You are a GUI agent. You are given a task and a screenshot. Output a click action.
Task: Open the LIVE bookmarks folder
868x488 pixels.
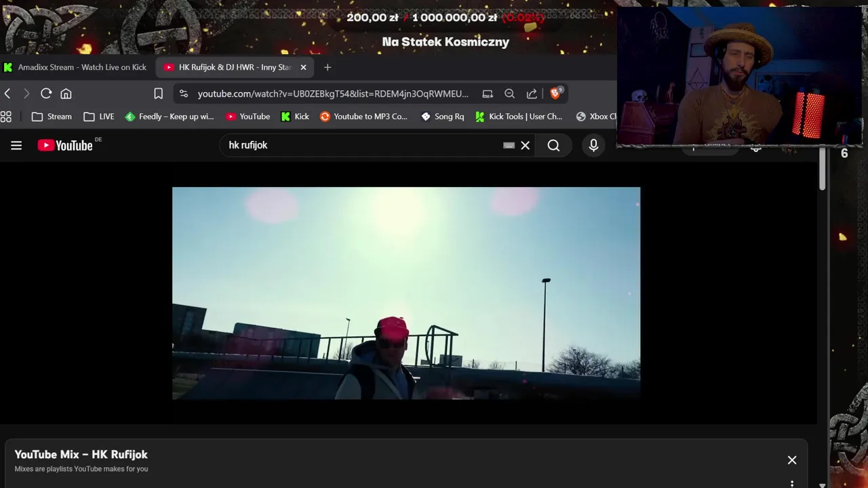pos(99,117)
